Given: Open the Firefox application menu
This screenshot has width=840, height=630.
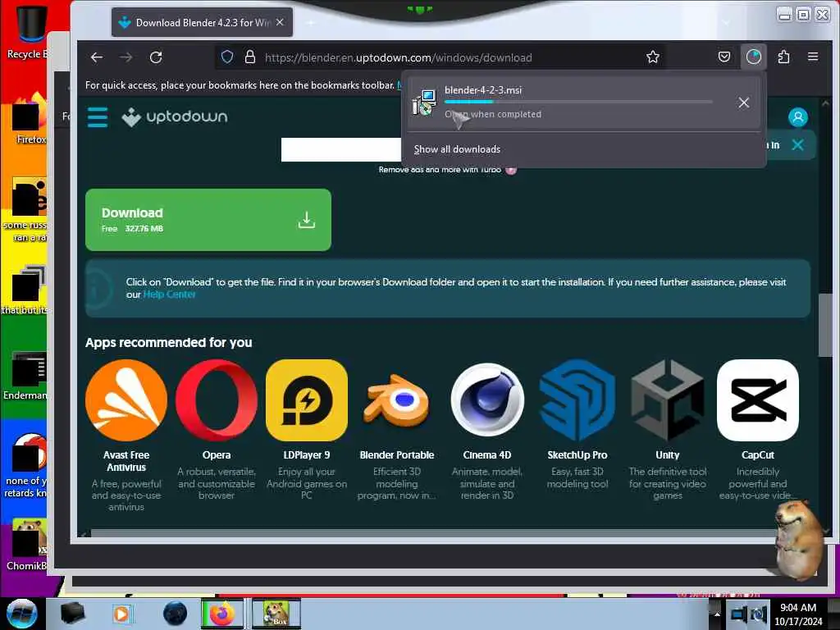Looking at the screenshot, I should click(x=813, y=57).
